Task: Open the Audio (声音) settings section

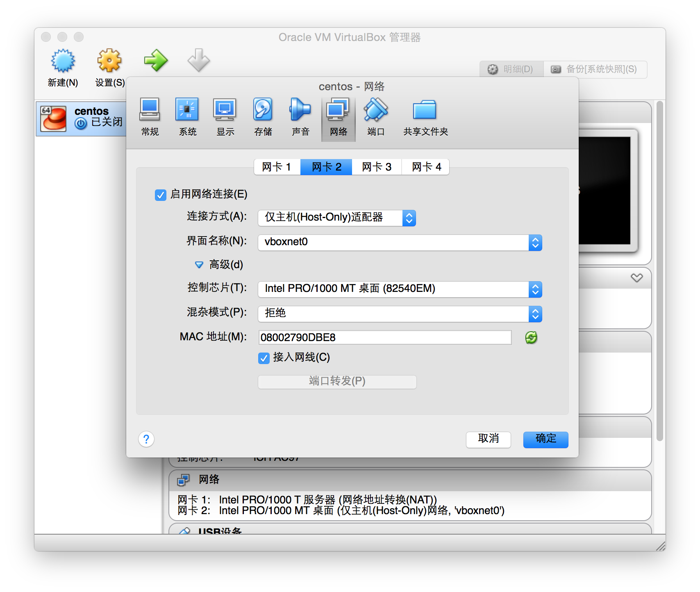Action: pyautogui.click(x=300, y=117)
